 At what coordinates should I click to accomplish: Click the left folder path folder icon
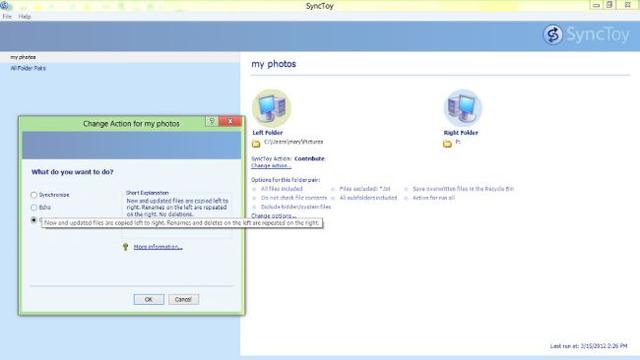pos(256,144)
